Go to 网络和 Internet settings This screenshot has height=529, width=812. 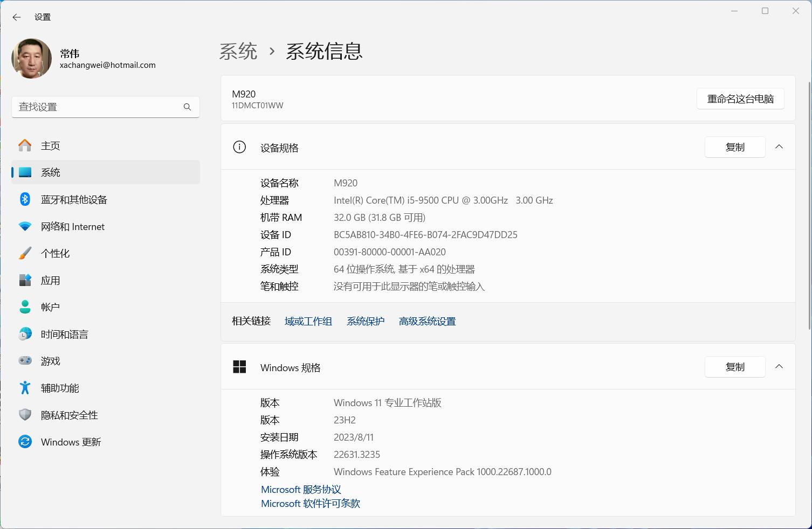pyautogui.click(x=106, y=226)
